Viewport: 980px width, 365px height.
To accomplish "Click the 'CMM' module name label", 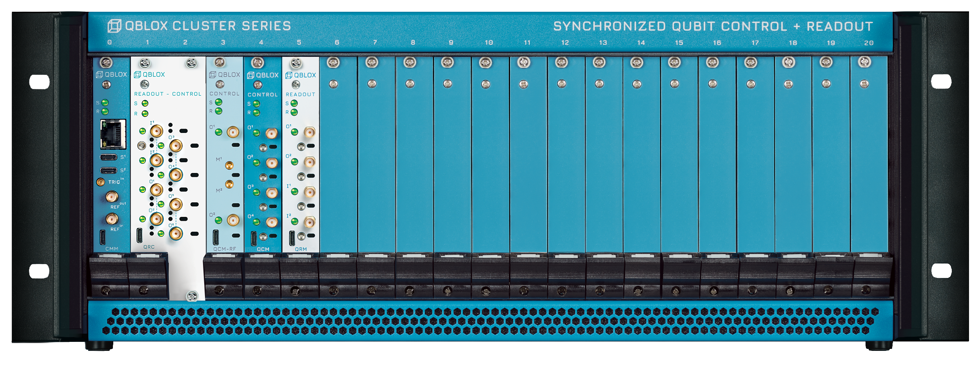I will pyautogui.click(x=112, y=249).
